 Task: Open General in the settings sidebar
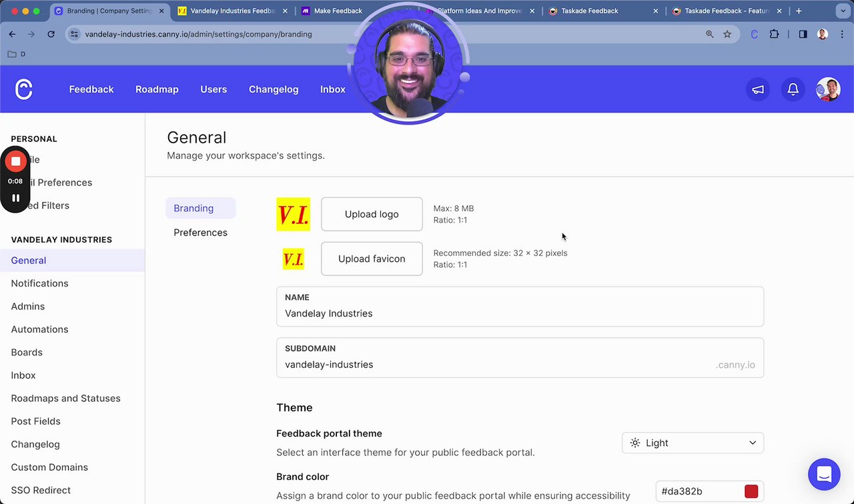coord(72,261)
